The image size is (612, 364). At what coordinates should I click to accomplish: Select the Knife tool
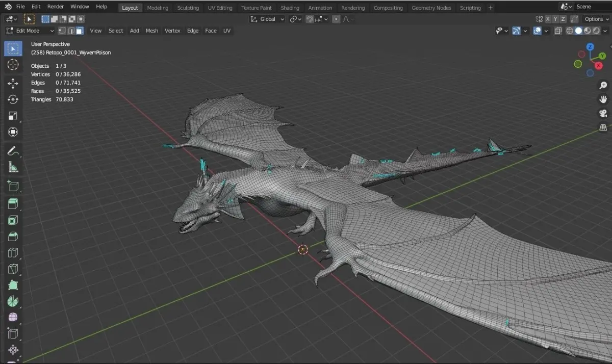[x=13, y=269]
